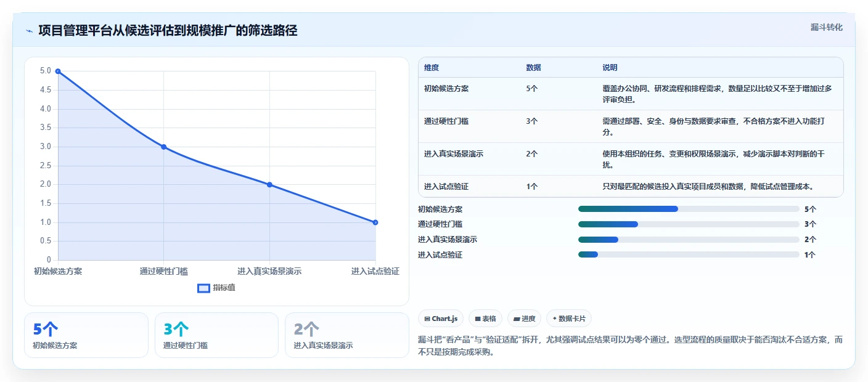This screenshot has height=382, width=868.
Task: Click the 数据 table column header
Action: click(x=533, y=68)
